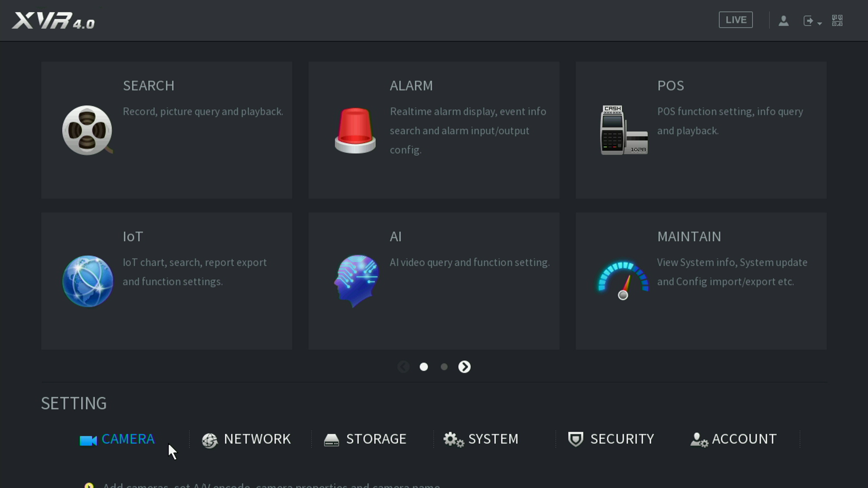Open SECURITY settings
Image resolution: width=868 pixels, height=488 pixels.
click(611, 439)
